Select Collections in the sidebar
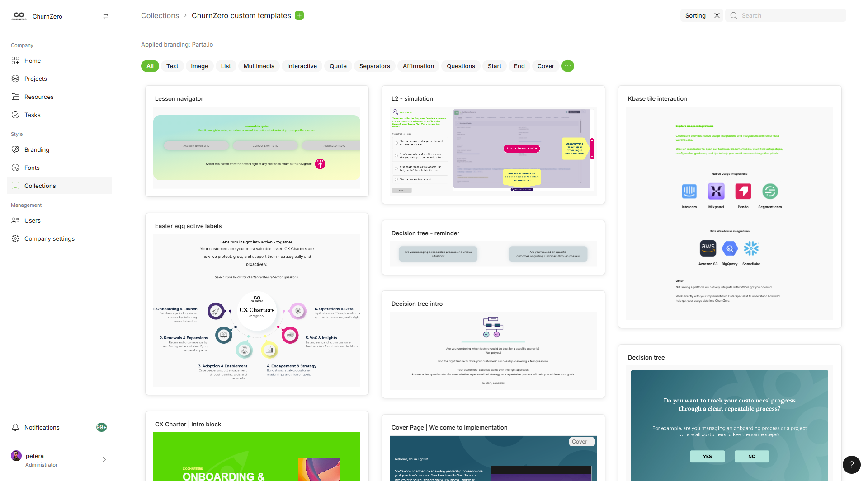The width and height of the screenshot is (868, 481). 59,186
